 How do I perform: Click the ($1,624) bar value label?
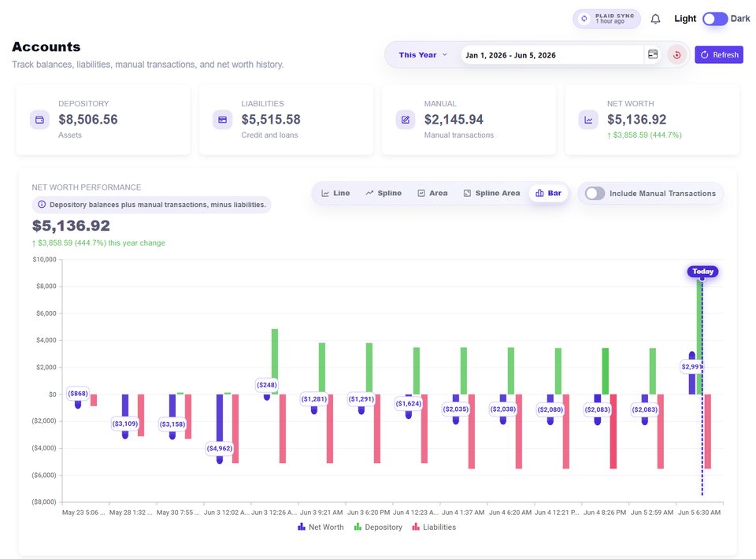coord(409,403)
